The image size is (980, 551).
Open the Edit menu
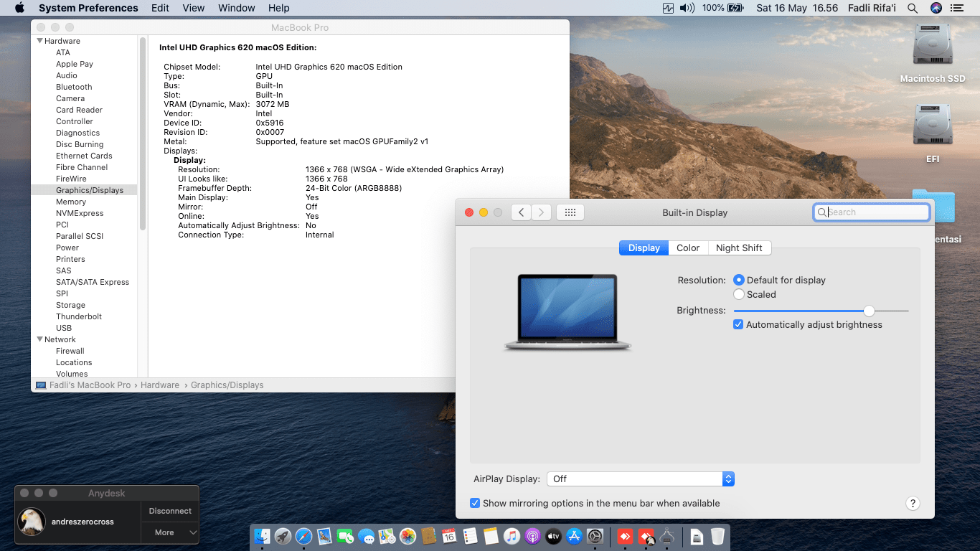point(161,8)
